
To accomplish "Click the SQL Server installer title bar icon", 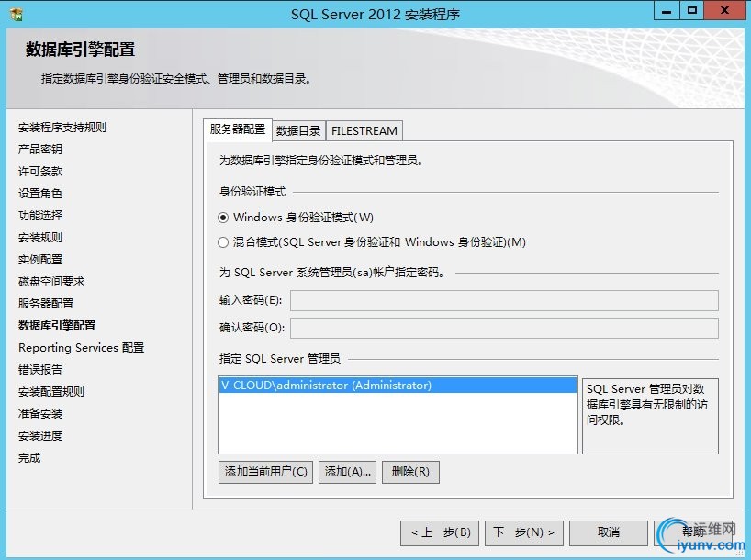I will tap(17, 15).
